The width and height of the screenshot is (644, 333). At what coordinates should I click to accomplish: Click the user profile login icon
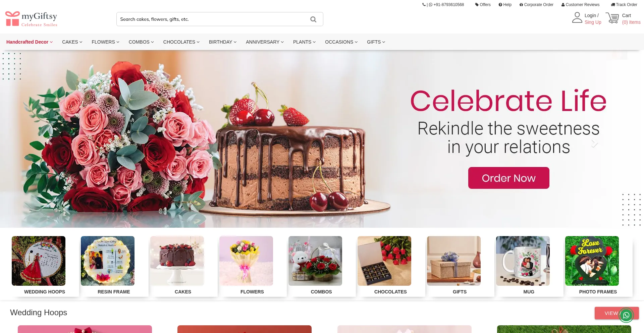tap(577, 17)
